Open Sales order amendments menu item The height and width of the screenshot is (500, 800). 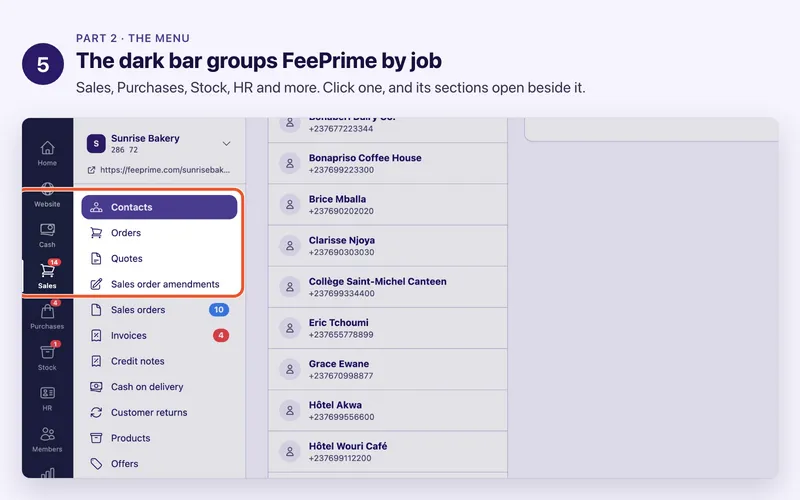click(159, 284)
